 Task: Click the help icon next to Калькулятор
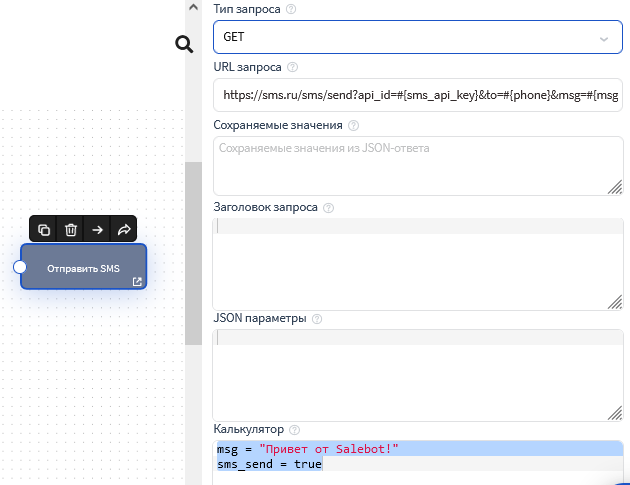[295, 430]
